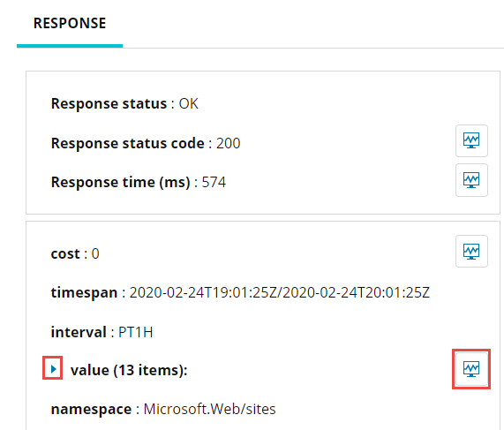504x430 pixels.
Task: Click the timespan field label
Action: tap(84, 293)
